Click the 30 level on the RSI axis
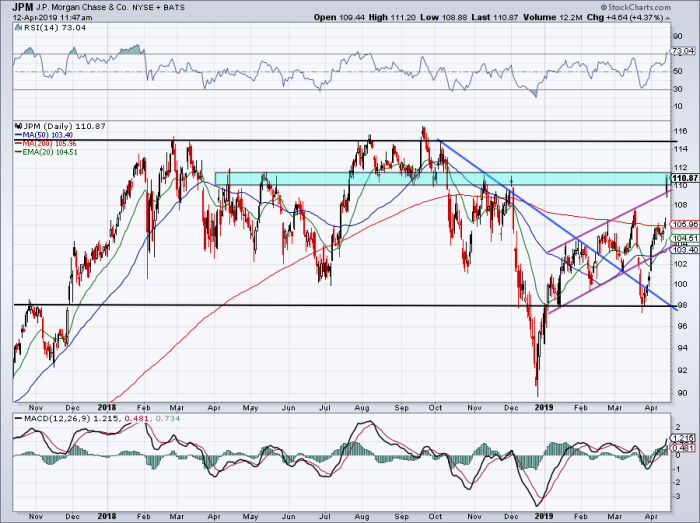 click(677, 89)
